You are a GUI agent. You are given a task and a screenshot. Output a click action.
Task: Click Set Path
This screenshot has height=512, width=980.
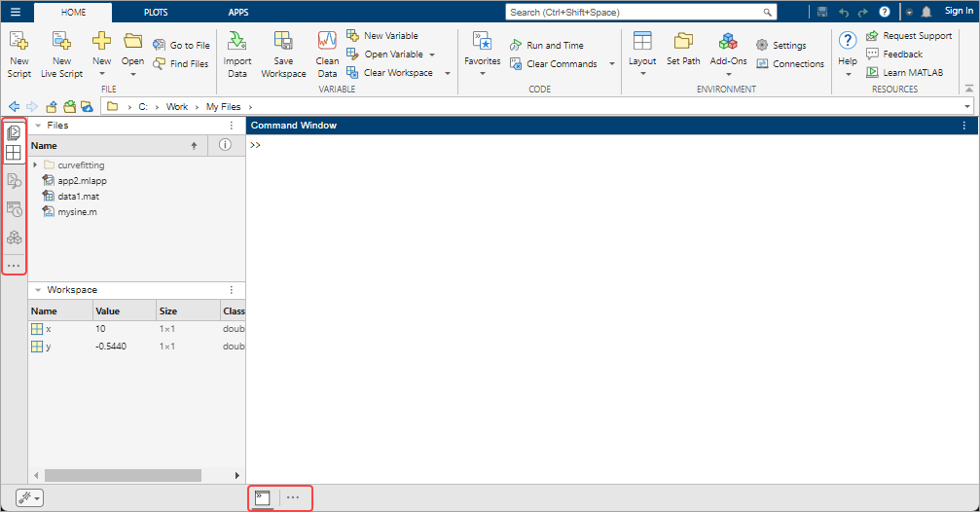(683, 49)
